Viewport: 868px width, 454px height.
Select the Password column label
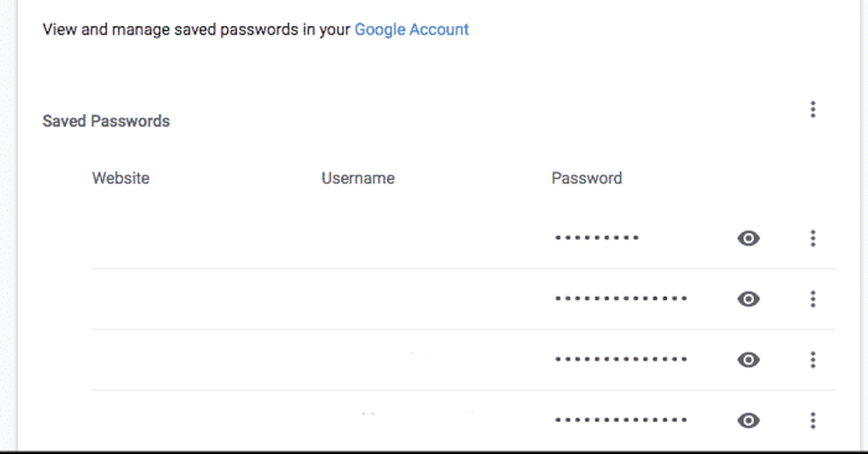(587, 178)
